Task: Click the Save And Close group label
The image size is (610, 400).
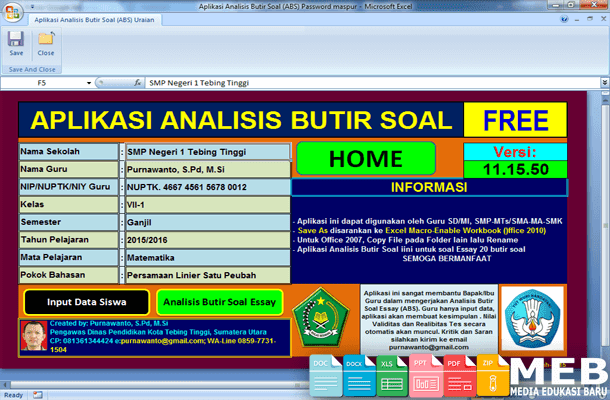Action: [x=32, y=70]
